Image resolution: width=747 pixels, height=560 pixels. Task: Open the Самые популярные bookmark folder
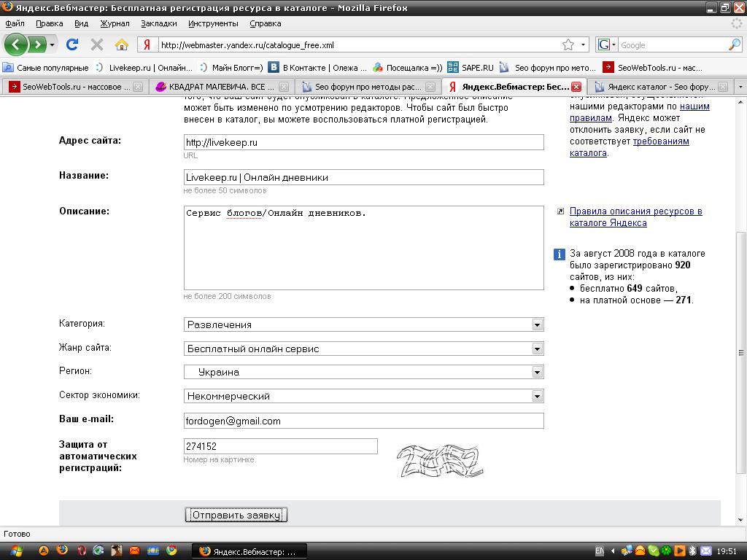click(46, 68)
